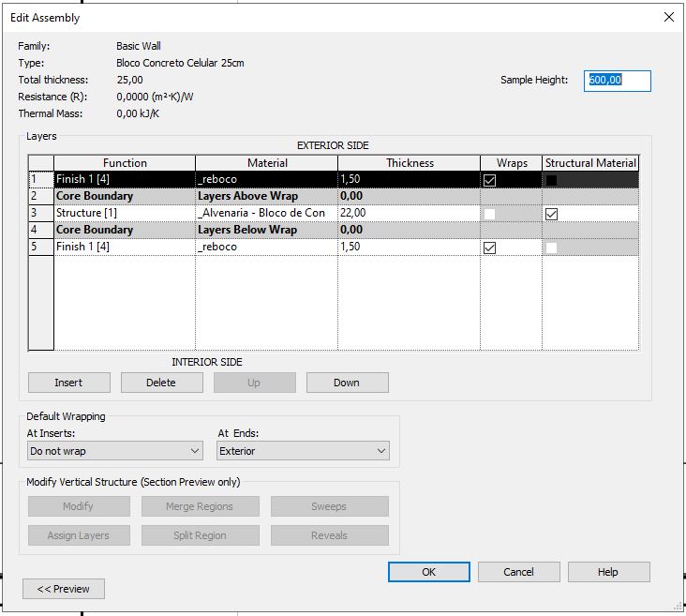The width and height of the screenshot is (686, 616).
Task: Select row header 3 in layers table
Action: 40,213
